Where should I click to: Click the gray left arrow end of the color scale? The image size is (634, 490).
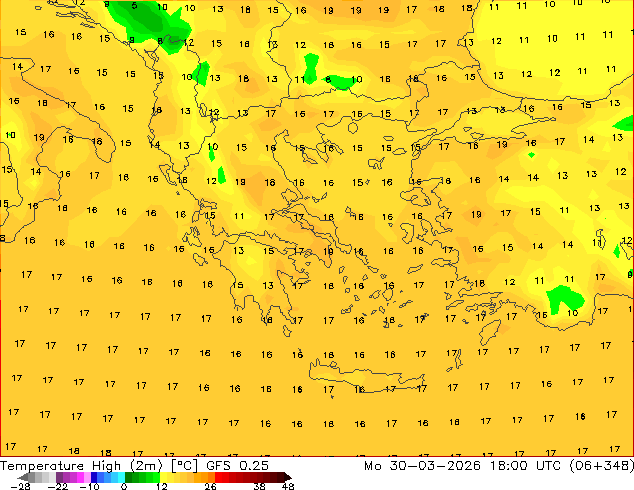(23, 477)
